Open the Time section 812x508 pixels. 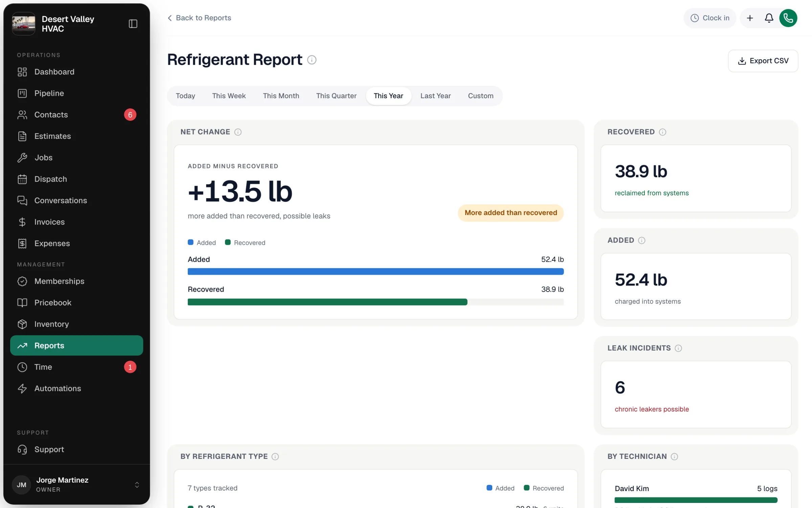pyautogui.click(x=77, y=367)
